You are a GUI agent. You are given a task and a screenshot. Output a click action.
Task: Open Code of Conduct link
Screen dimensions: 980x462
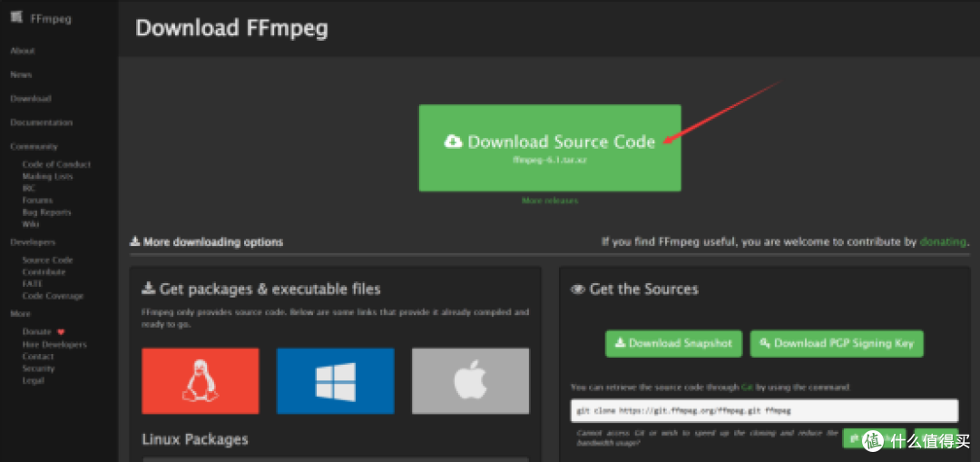point(56,164)
